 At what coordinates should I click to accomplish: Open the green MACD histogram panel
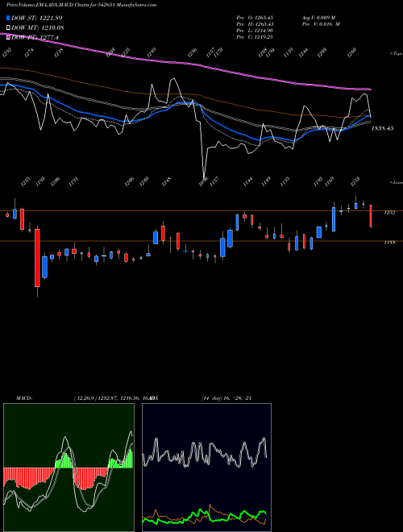(x=69, y=468)
